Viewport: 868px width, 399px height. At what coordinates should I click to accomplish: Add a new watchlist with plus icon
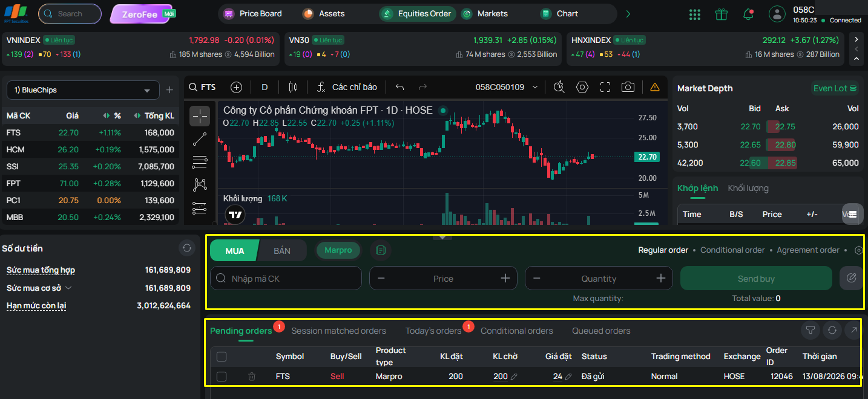tap(170, 90)
